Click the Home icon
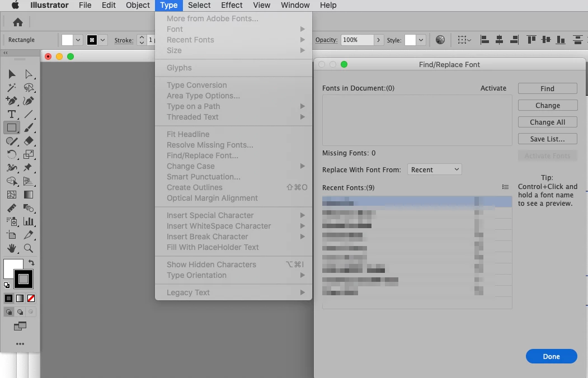This screenshot has width=588, height=378. tap(18, 22)
